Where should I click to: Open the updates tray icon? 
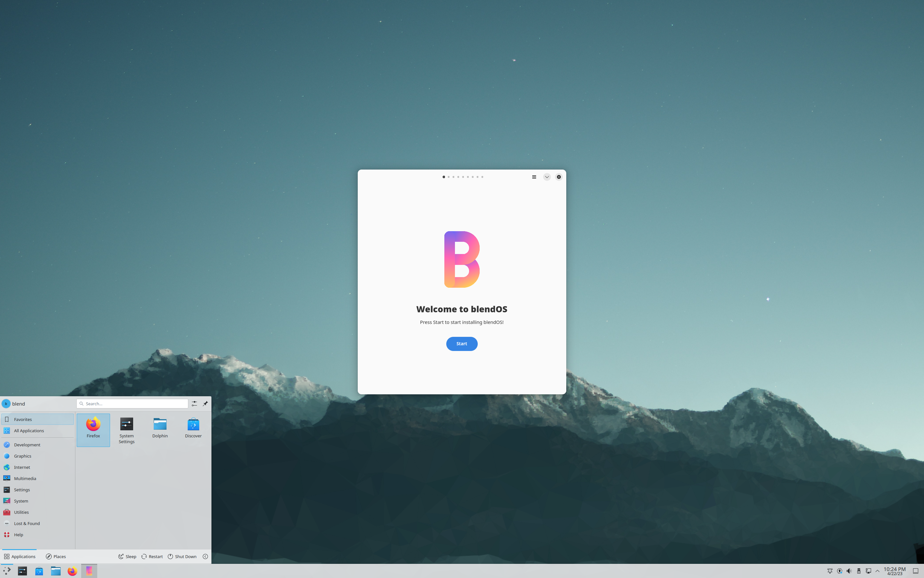839,571
